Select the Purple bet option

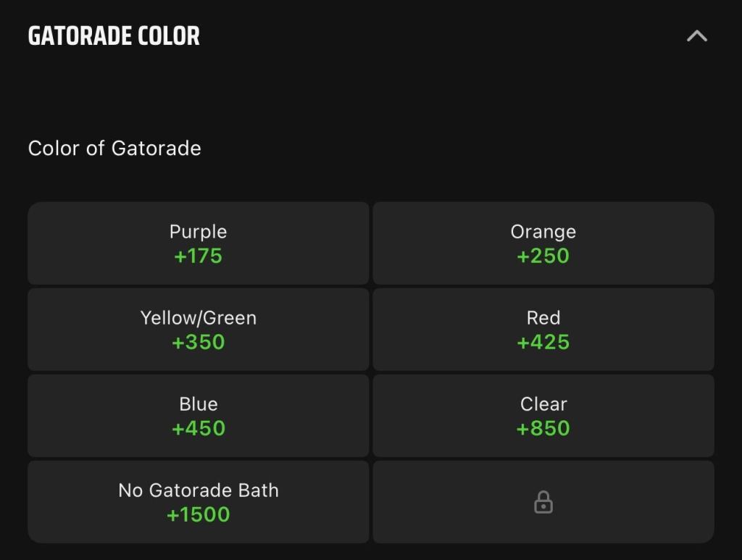pyautogui.click(x=199, y=243)
